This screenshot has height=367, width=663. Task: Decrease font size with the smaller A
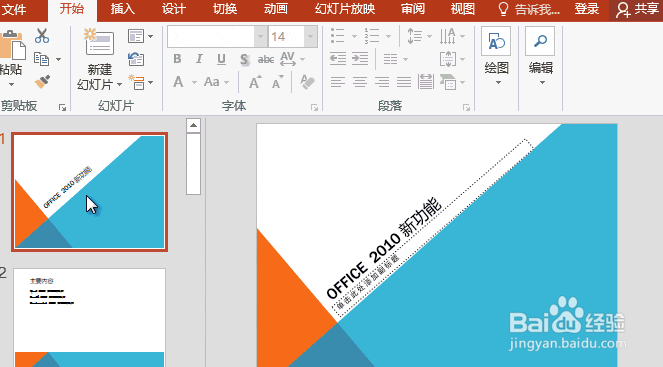click(x=277, y=82)
